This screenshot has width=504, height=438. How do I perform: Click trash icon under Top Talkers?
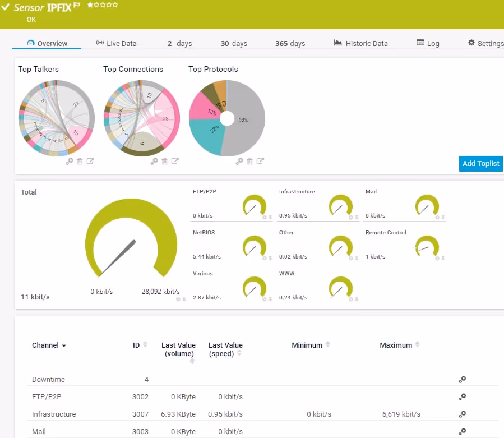[80, 161]
